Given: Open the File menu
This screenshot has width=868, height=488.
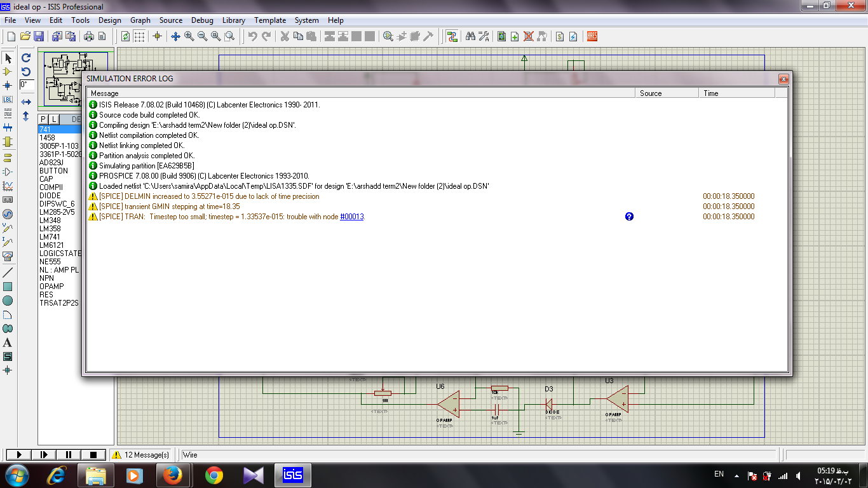Looking at the screenshot, I should pos(10,20).
